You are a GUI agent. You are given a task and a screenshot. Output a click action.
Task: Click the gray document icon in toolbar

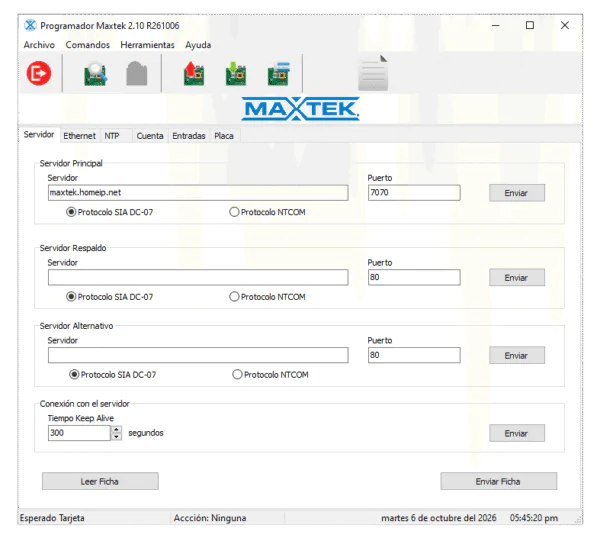click(373, 73)
